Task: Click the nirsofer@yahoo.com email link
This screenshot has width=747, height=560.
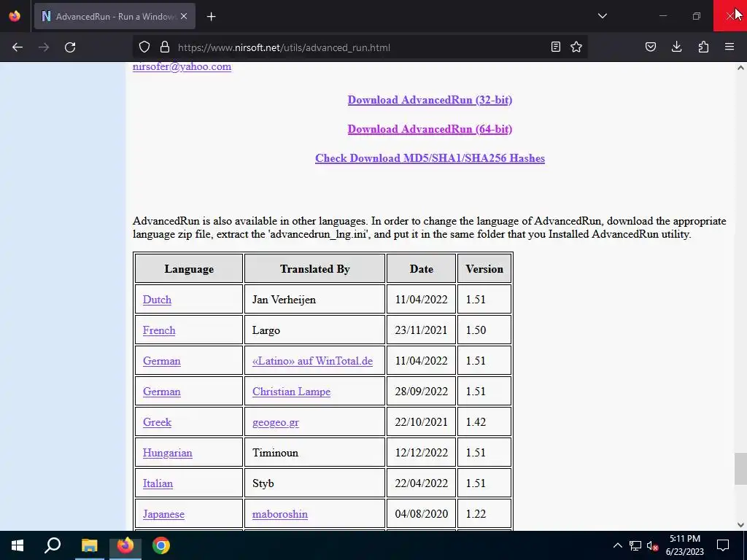Action: coord(182,66)
